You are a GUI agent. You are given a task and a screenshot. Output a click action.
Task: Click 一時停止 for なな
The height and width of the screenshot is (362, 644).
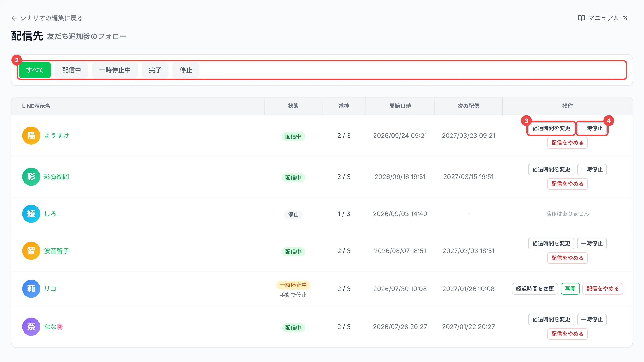click(592, 319)
